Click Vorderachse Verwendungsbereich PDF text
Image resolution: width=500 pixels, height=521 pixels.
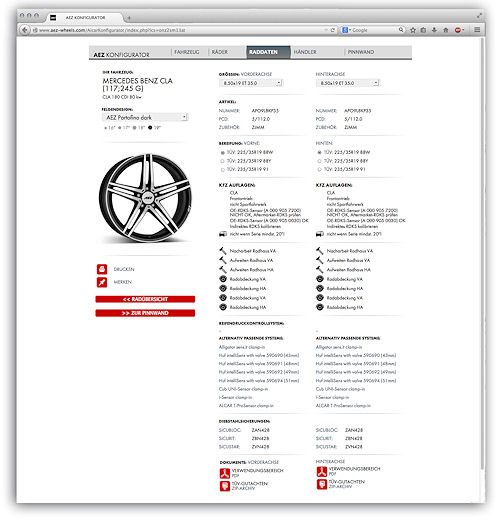pyautogui.click(x=257, y=473)
